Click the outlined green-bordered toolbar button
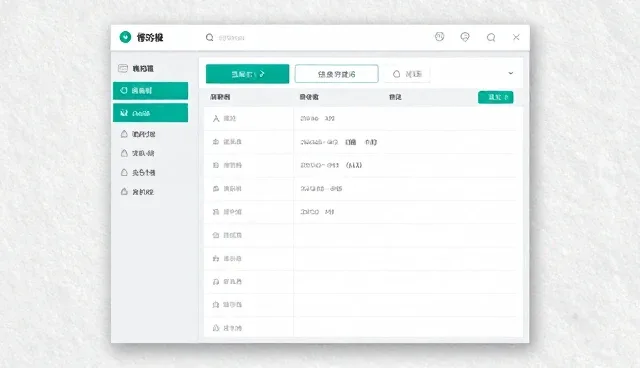 click(336, 74)
